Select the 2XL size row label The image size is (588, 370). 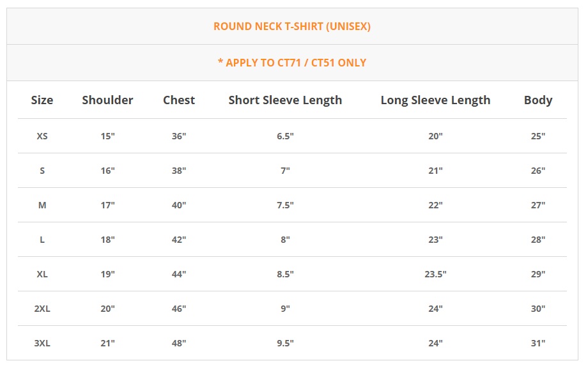(x=42, y=309)
